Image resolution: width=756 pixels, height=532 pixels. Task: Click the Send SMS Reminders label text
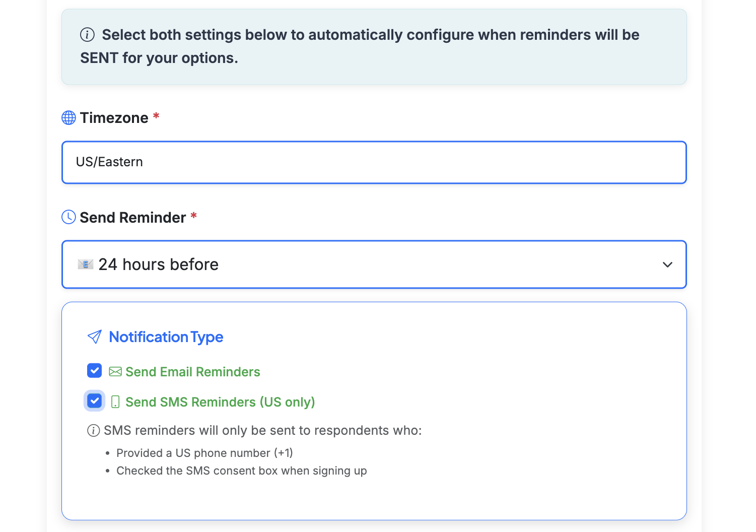click(220, 402)
